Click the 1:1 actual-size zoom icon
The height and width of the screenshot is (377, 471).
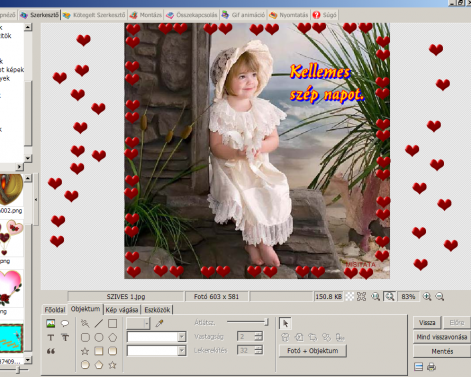[x=376, y=296]
